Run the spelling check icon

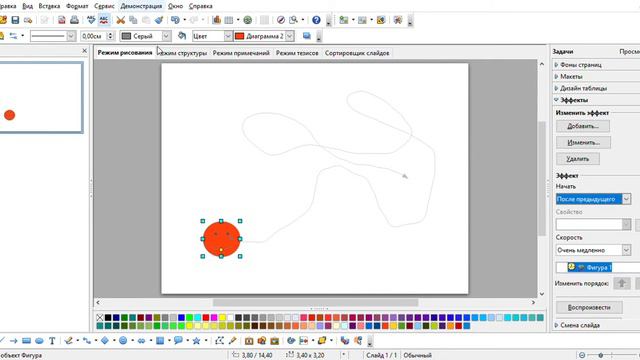pyautogui.click(x=91, y=20)
